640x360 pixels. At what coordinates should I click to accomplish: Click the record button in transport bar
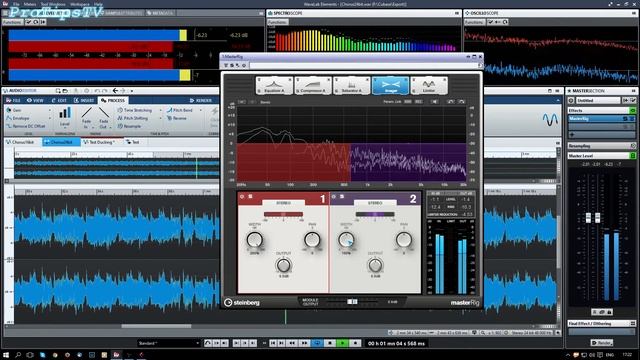tap(355, 343)
